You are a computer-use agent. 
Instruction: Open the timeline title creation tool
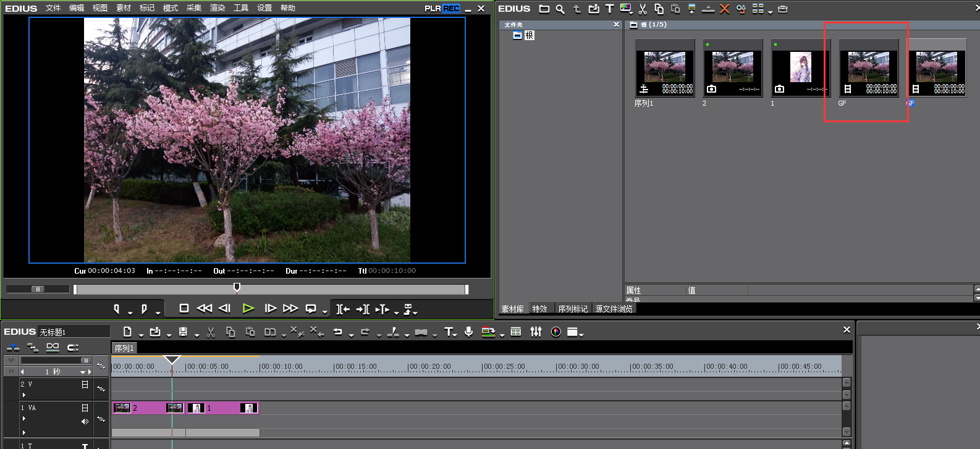tap(449, 332)
